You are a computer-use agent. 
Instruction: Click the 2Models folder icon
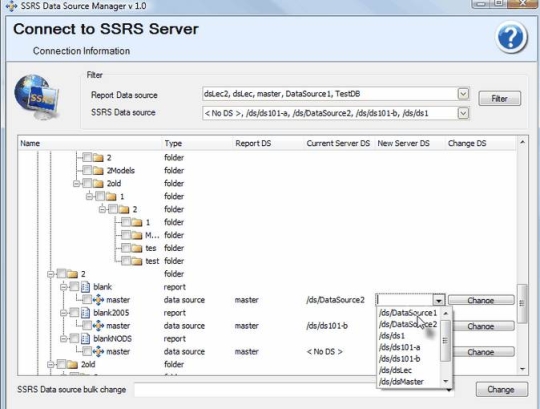point(98,170)
